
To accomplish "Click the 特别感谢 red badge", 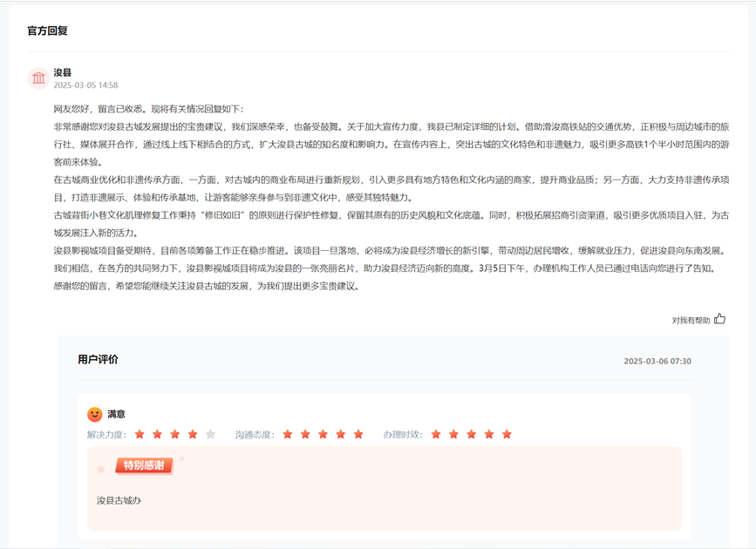I will click(x=144, y=465).
